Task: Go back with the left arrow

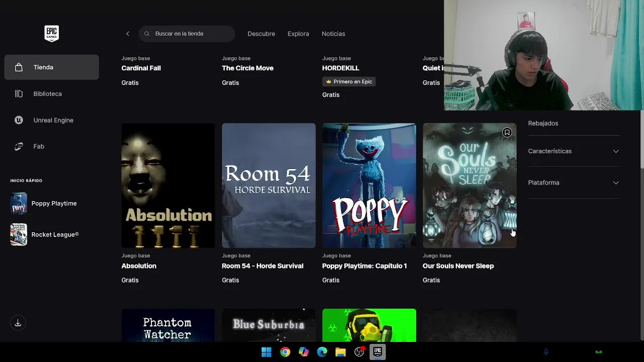Action: pyautogui.click(x=128, y=34)
